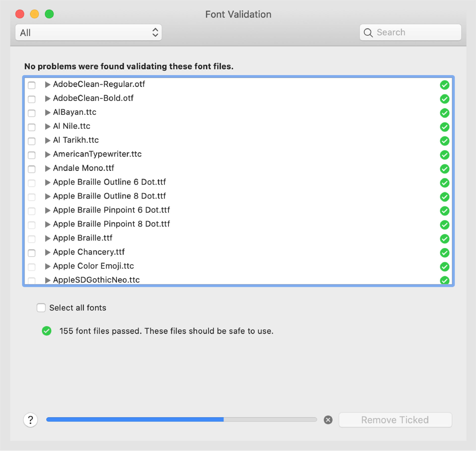This screenshot has width=476, height=451.
Task: Check the checkbox next to AdobeClean-Bold.otf
Action: pos(33,99)
